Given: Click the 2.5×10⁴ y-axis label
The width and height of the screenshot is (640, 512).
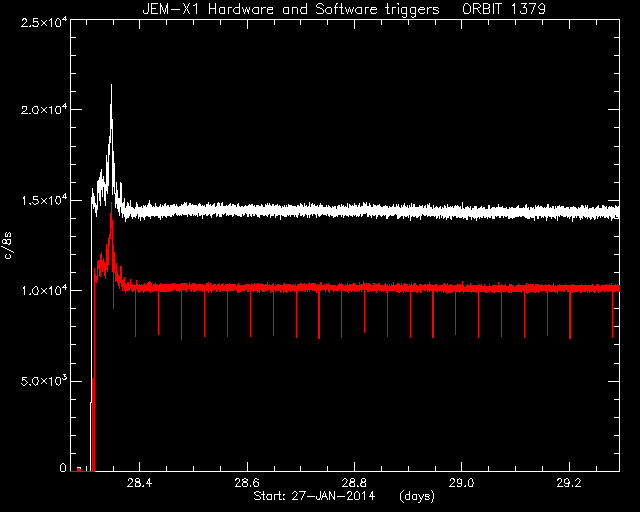Looking at the screenshot, I should tap(44, 22).
